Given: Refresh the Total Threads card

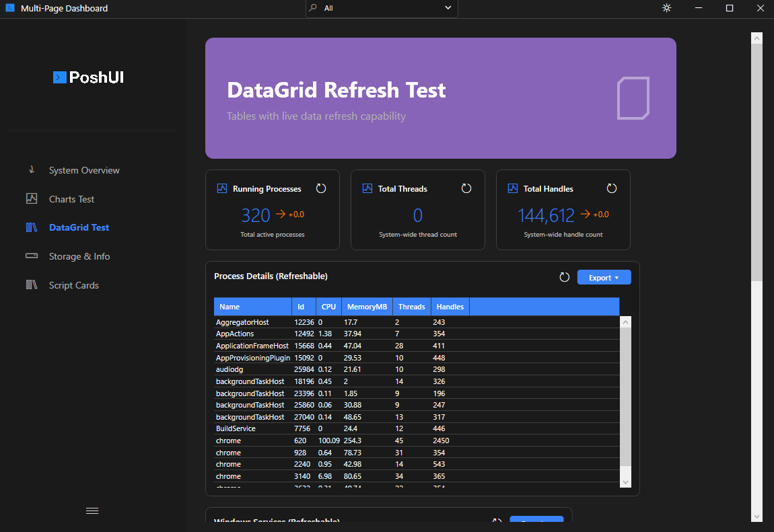Looking at the screenshot, I should point(466,188).
